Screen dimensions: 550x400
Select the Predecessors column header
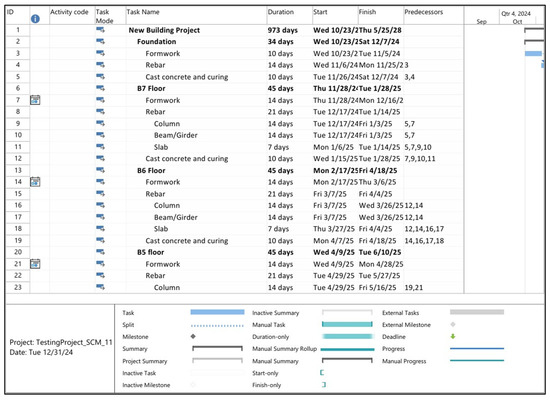tap(424, 12)
